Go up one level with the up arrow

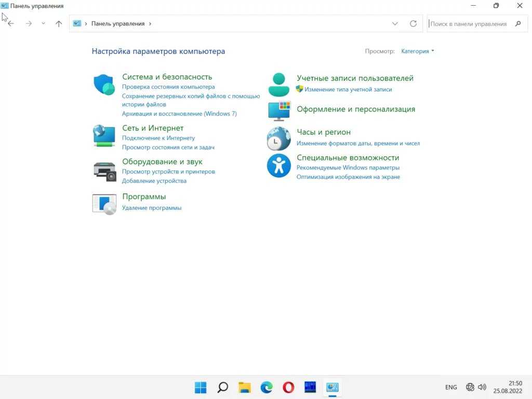coord(59,24)
